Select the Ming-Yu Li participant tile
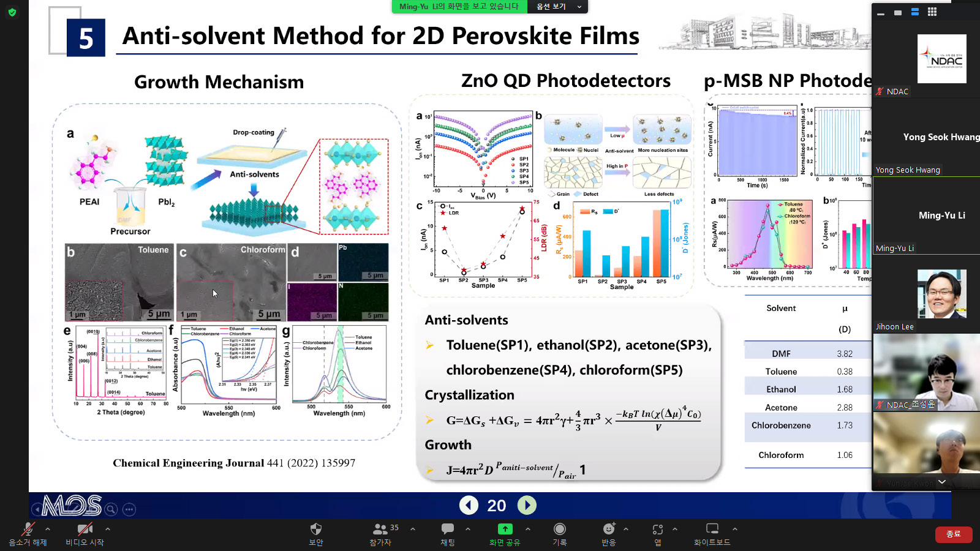 926,216
